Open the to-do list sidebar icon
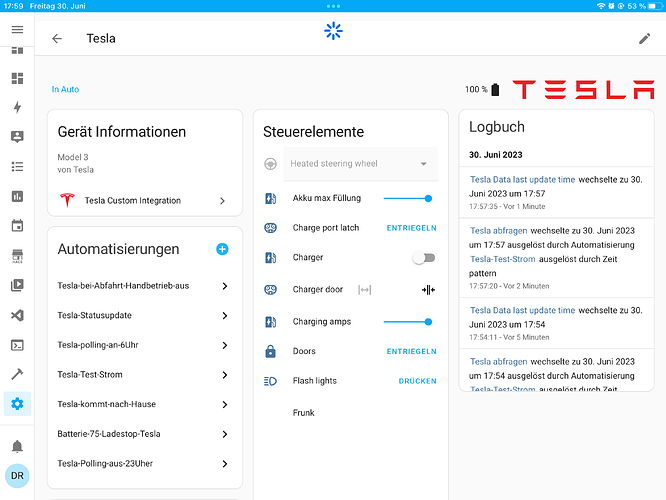 [x=17, y=167]
